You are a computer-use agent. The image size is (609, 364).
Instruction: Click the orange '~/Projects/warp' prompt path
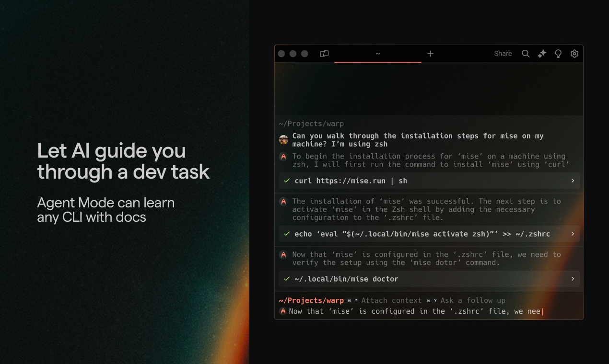pos(311,300)
